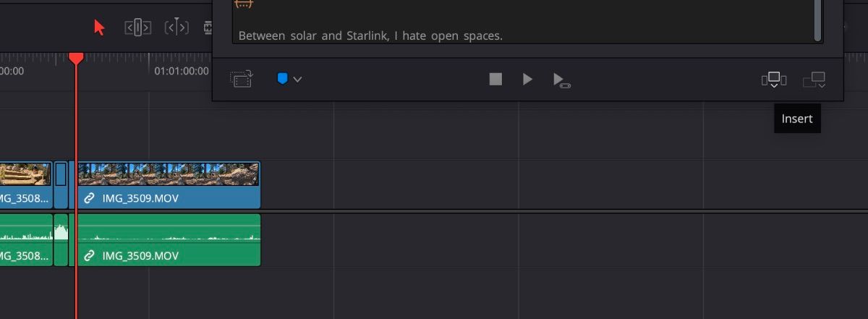Viewport: 868px width, 319px height.
Task: Select the IMG_3509.MOV video clip thumbnail strip
Action: tap(168, 174)
